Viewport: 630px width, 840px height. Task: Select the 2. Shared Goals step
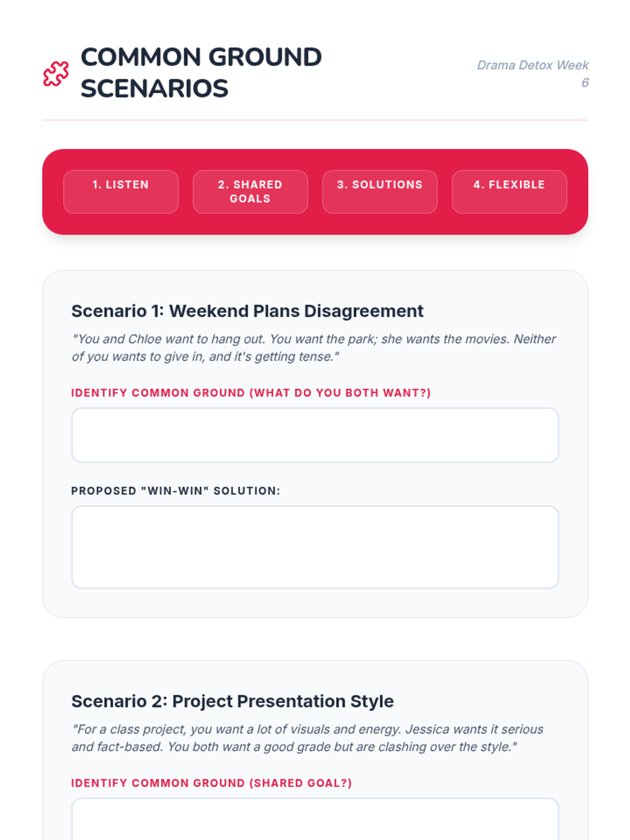coord(250,192)
